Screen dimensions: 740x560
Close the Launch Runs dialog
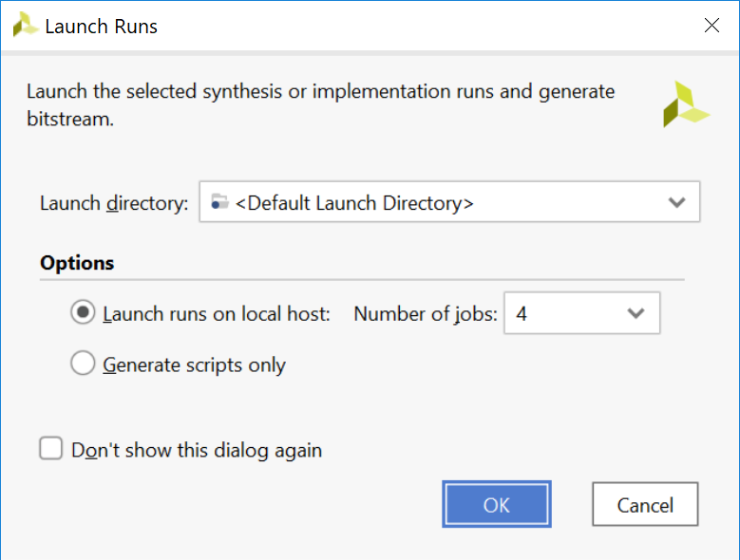tap(712, 25)
